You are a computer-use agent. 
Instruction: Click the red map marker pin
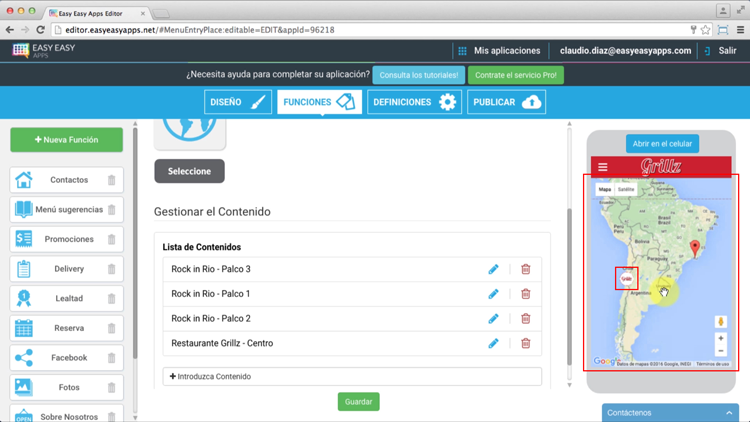pos(695,245)
